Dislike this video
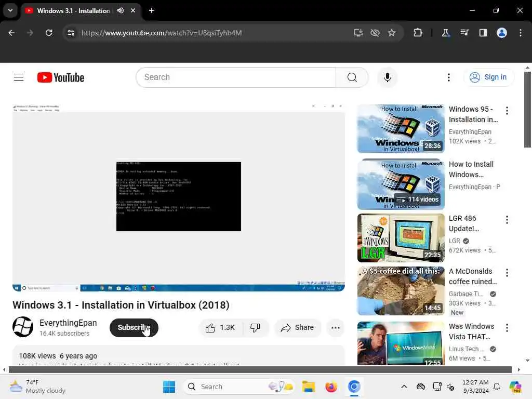The width and height of the screenshot is (532, 399). [x=255, y=328]
